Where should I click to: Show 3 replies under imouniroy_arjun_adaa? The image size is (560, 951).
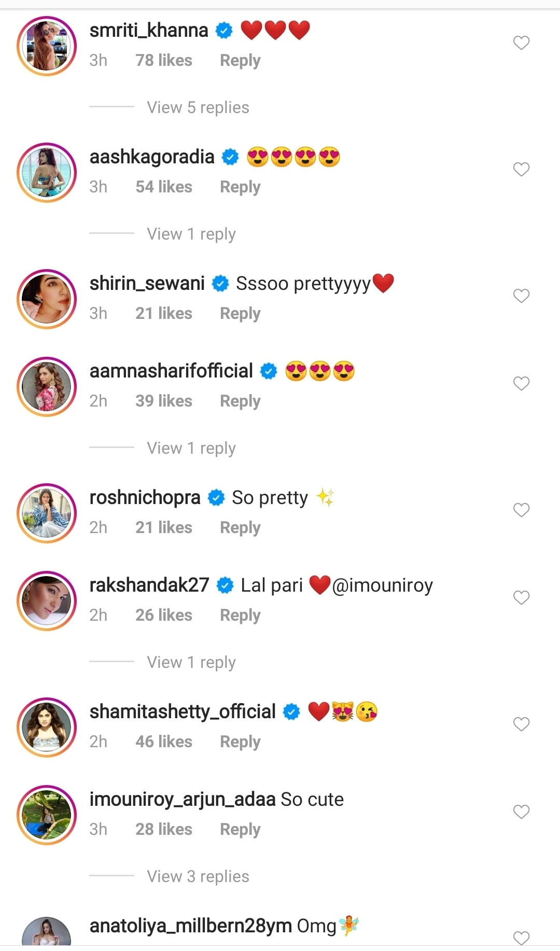tap(198, 876)
